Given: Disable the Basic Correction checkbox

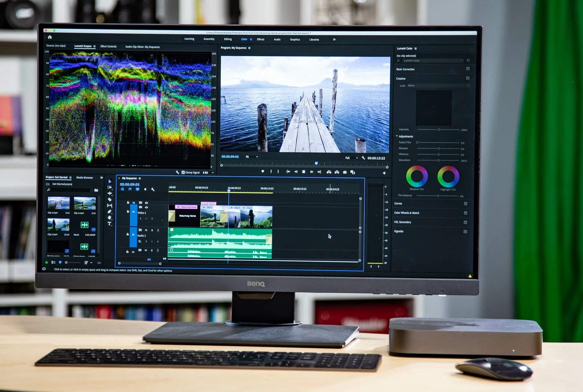Looking at the screenshot, I should (468, 69).
